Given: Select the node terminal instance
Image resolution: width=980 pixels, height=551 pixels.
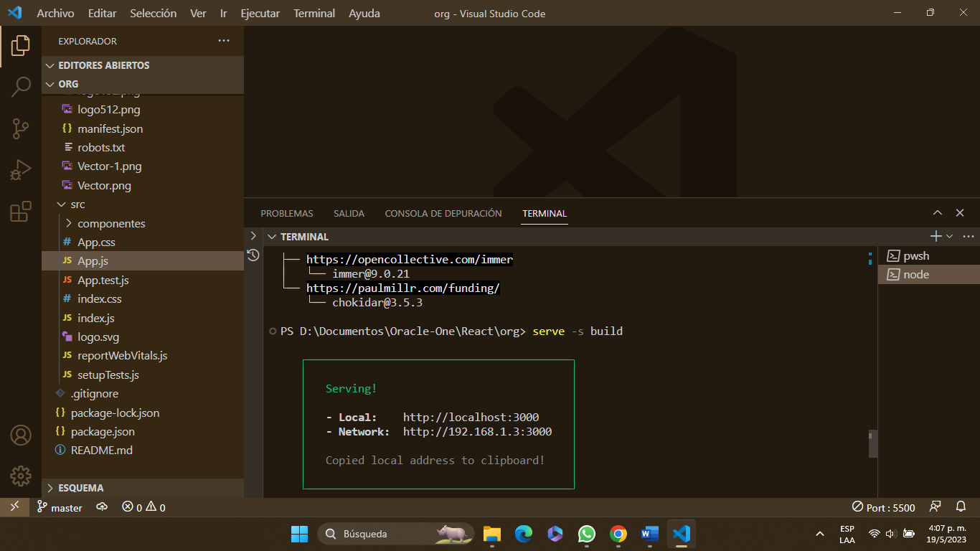Looking at the screenshot, I should (x=928, y=274).
